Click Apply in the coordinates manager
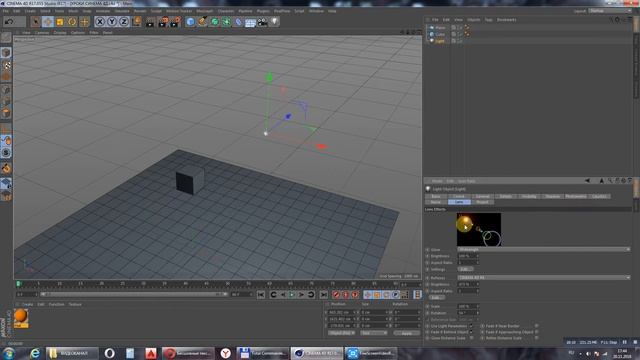640x360 pixels. pyautogui.click(x=407, y=333)
